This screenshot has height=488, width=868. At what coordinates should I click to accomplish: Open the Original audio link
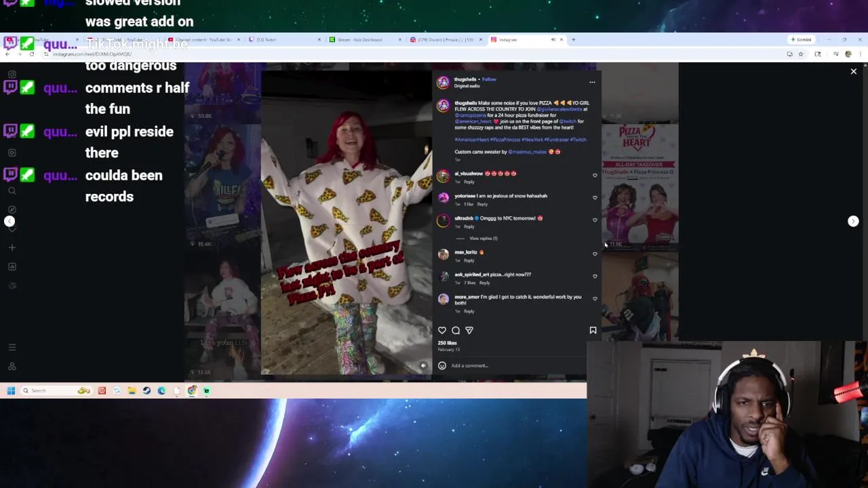[467, 86]
